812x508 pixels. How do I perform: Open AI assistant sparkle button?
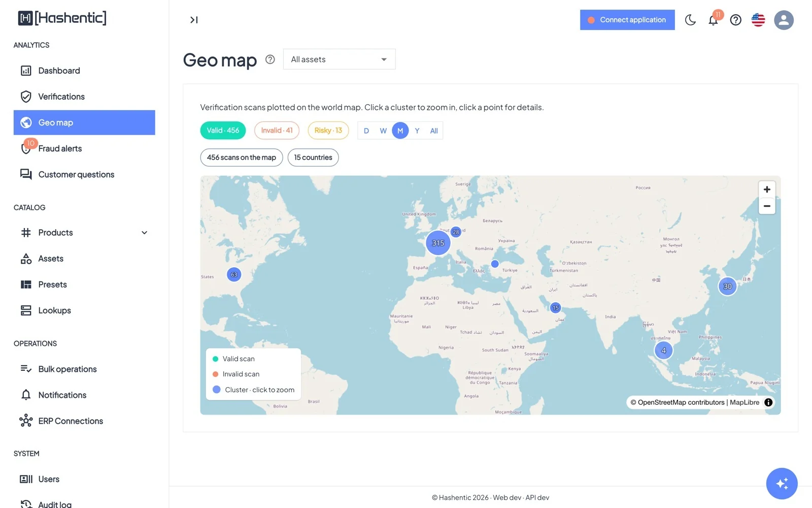pyautogui.click(x=782, y=483)
